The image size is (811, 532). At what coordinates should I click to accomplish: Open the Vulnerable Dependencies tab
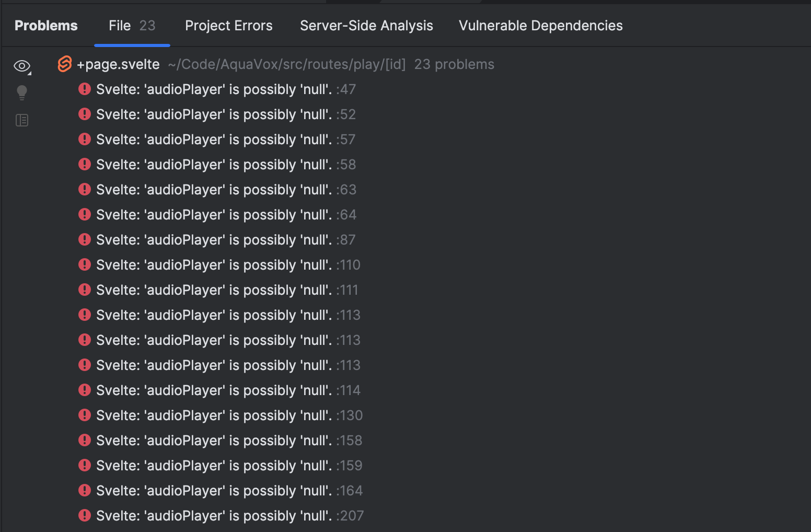click(540, 25)
